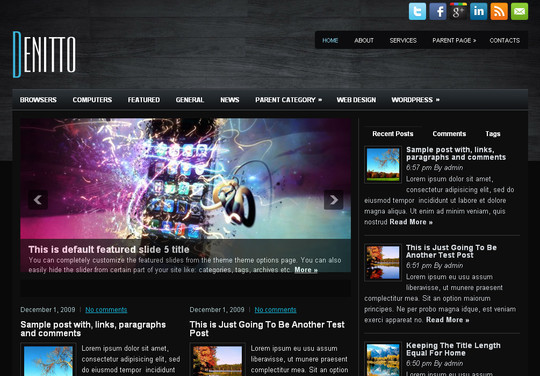The image size is (540, 376).
Task: Open the green email subscription icon
Action: click(519, 11)
